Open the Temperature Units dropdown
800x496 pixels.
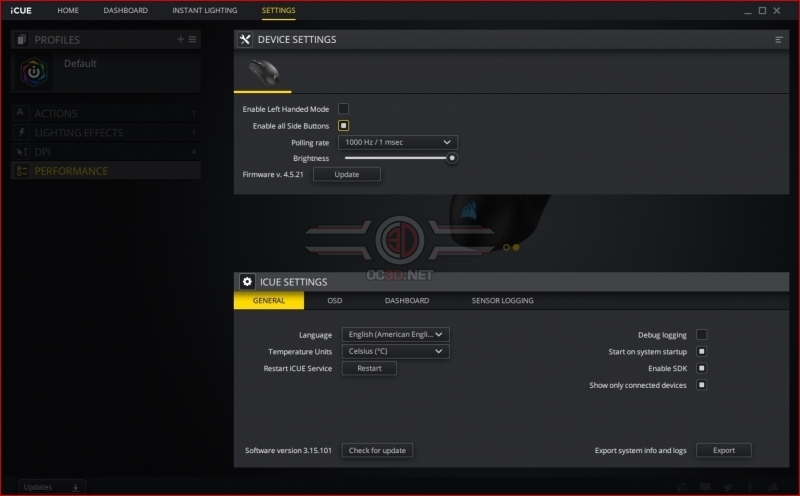395,351
